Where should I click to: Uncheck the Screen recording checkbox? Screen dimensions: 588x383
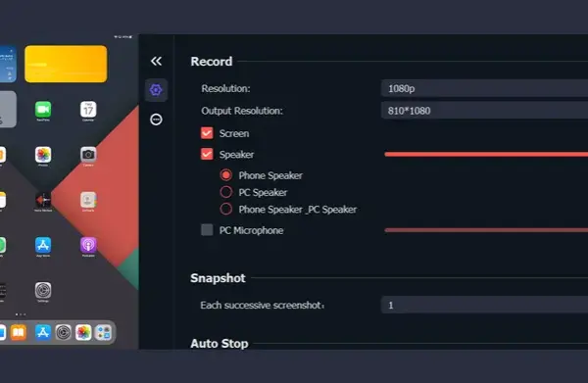pos(207,133)
